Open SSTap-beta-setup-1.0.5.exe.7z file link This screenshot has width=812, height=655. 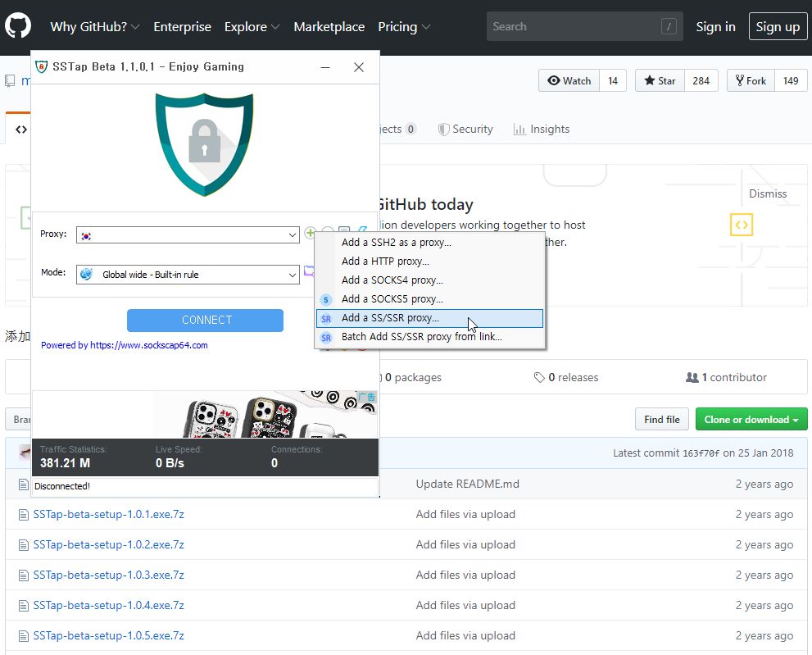109,636
